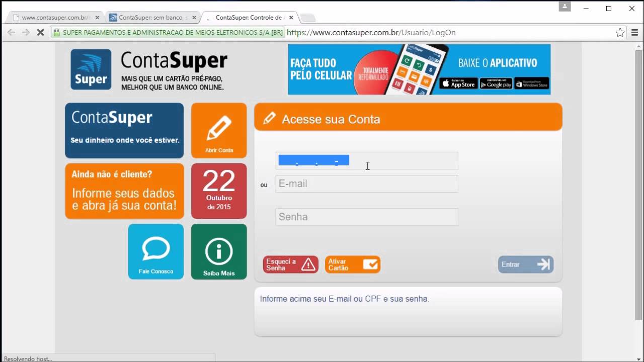Click the Ainda não é cliente orange tile

tap(124, 191)
